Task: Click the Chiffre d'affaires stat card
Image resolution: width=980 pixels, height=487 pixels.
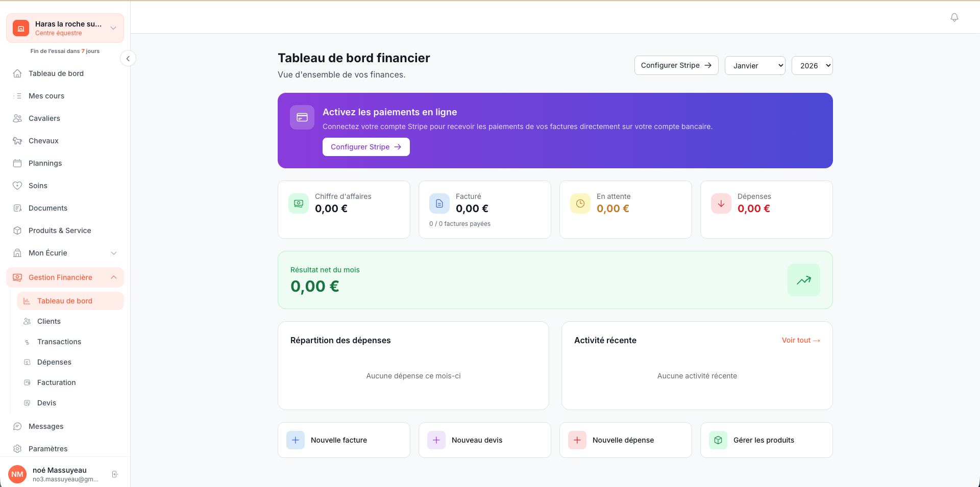Action: point(344,210)
